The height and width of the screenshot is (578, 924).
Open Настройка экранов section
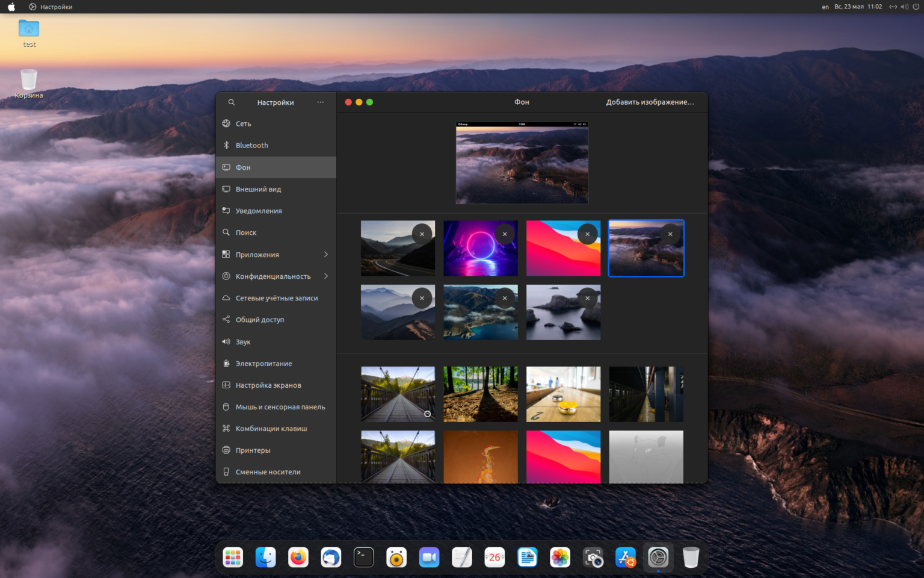(276, 385)
